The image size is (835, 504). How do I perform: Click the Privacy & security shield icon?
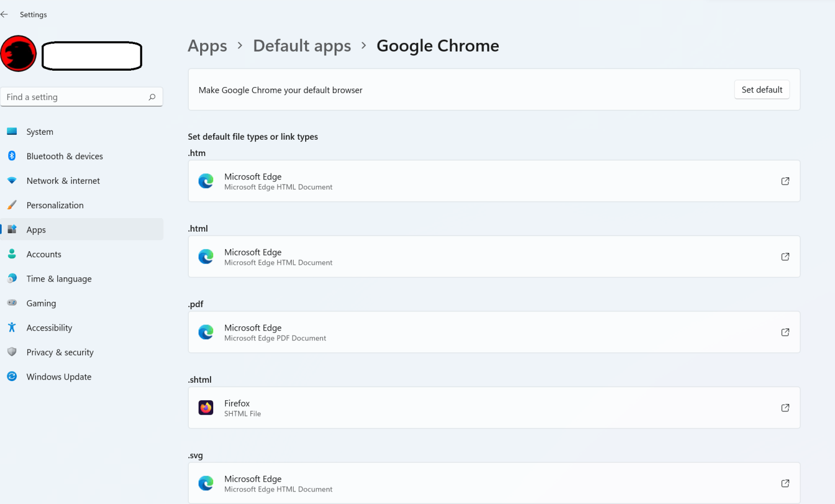click(x=12, y=352)
